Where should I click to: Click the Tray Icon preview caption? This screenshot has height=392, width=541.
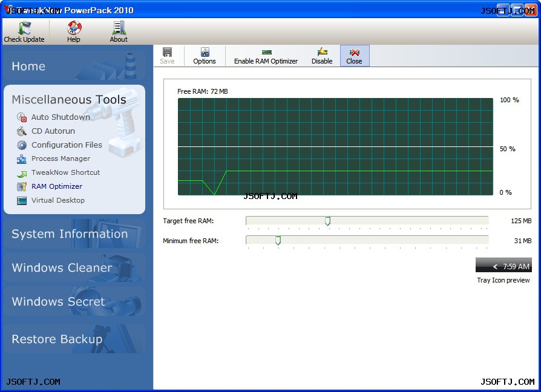click(x=503, y=280)
